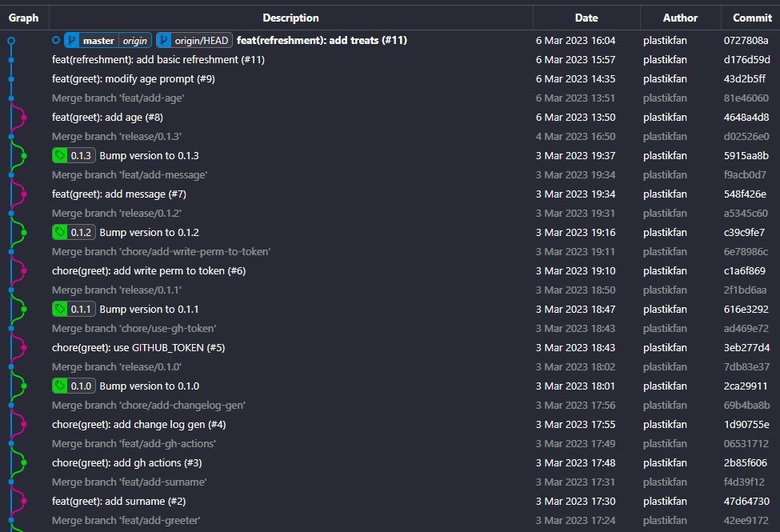This screenshot has height=532, width=780.
Task: Click the 0.1.0 tag label
Action: click(x=74, y=386)
